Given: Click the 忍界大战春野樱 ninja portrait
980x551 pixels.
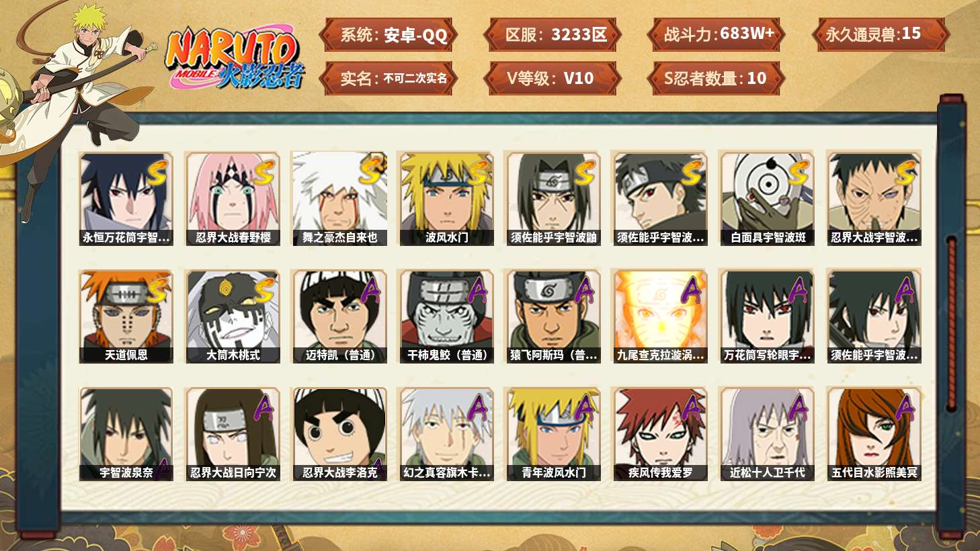Looking at the screenshot, I should coord(233,199).
